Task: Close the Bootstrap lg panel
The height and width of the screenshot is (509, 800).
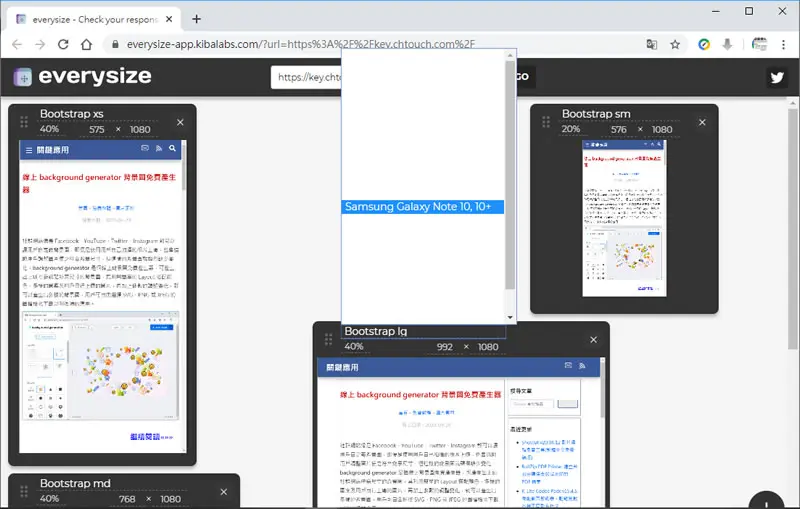Action: (593, 340)
